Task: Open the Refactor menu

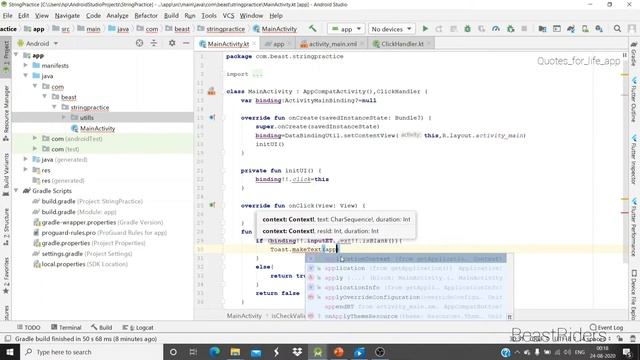Action: point(146,16)
